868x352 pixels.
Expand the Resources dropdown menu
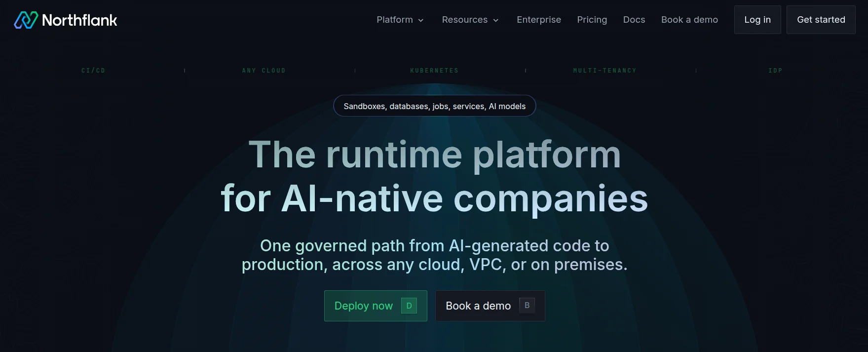pos(470,20)
